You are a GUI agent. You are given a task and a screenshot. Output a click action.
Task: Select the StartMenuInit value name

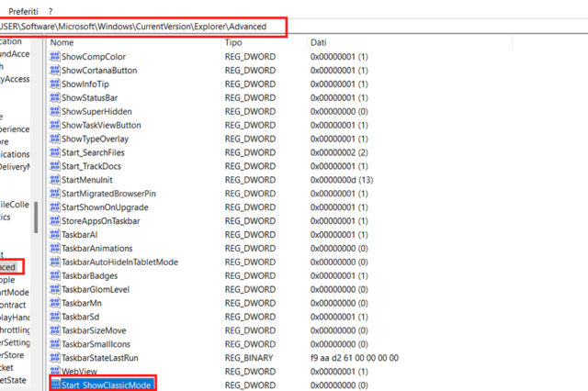point(87,180)
